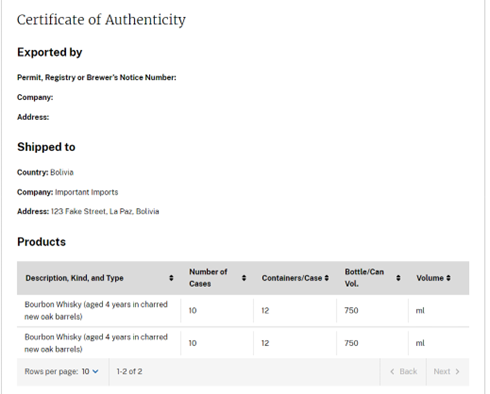Toggle sort on Bottle/Can Vol. column
Viewport: 490px width, 394px height.
coord(398,278)
